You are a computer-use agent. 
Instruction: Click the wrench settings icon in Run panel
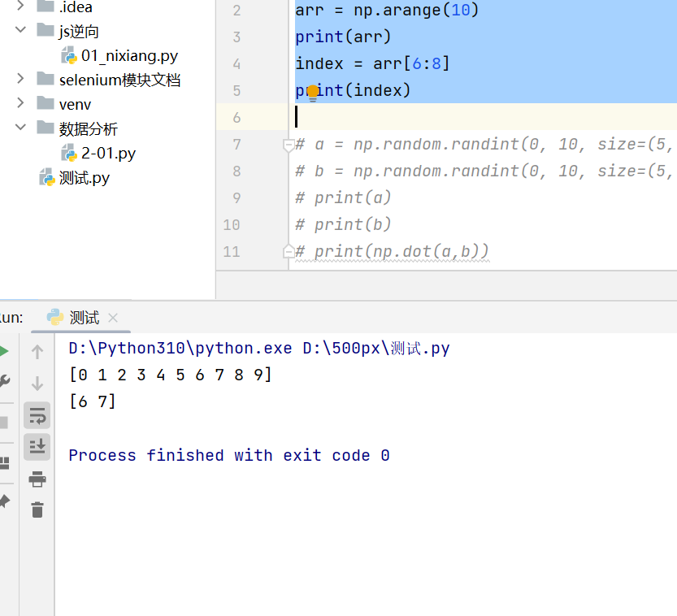tap(4, 381)
